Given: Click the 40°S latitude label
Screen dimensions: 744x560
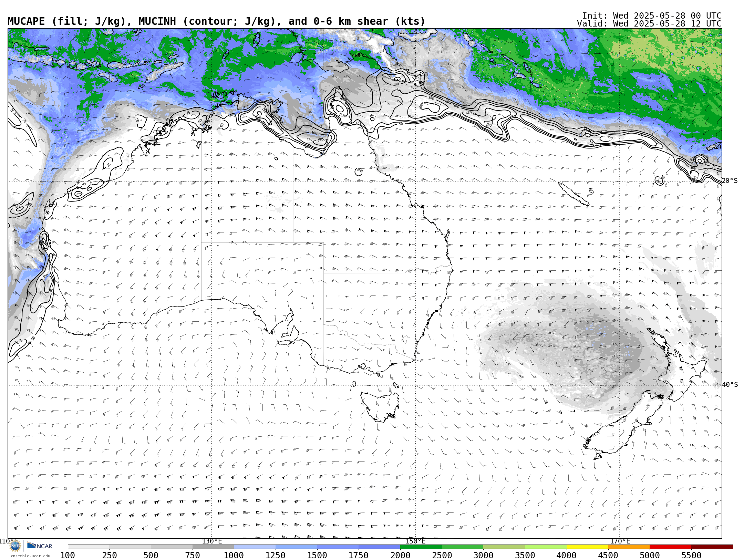Looking at the screenshot, I should (730, 385).
